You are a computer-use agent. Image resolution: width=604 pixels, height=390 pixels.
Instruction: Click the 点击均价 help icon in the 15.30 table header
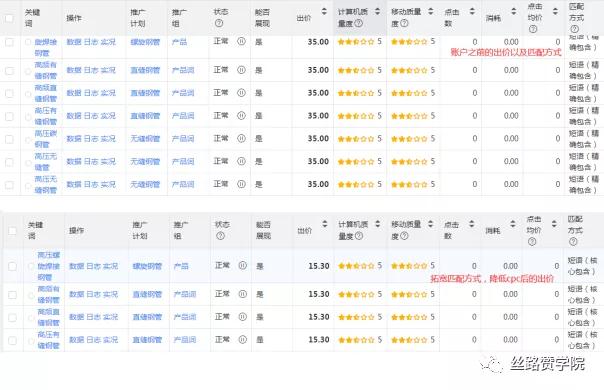coord(532,242)
